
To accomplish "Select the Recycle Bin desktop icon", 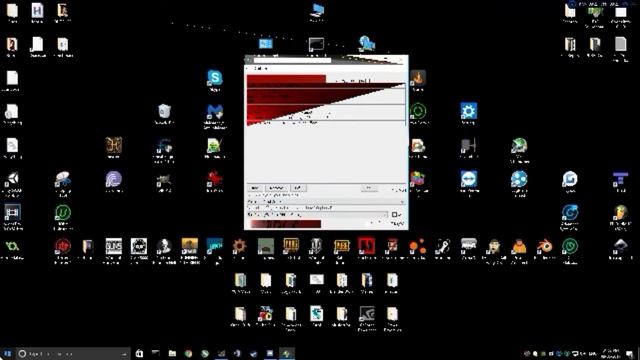I will (x=164, y=111).
